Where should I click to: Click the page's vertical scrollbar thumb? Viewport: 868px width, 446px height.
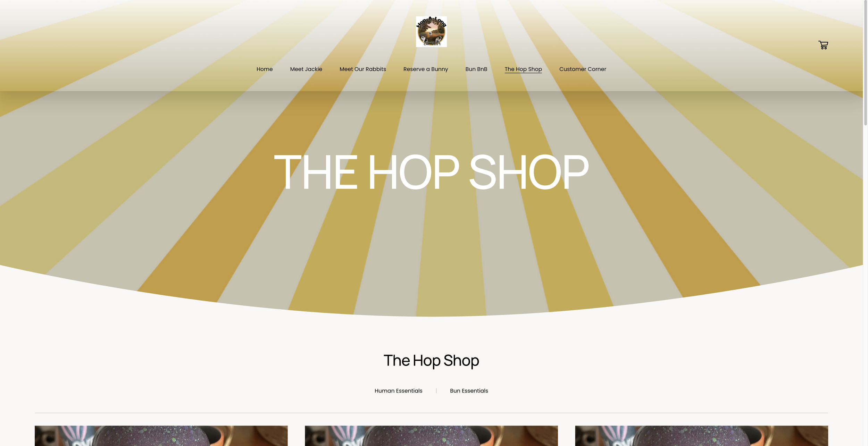point(865,63)
